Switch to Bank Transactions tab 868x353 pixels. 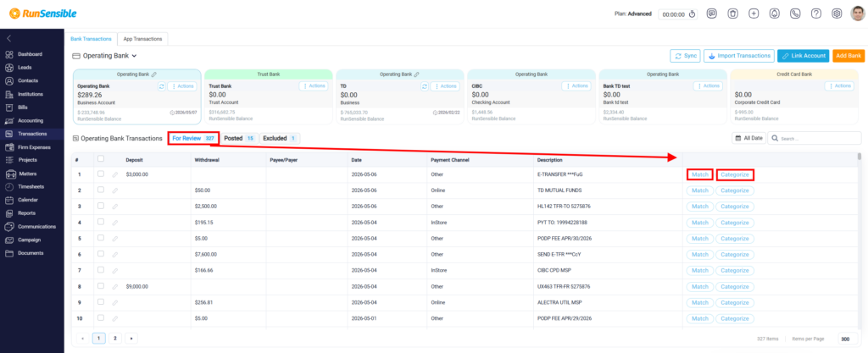click(91, 39)
